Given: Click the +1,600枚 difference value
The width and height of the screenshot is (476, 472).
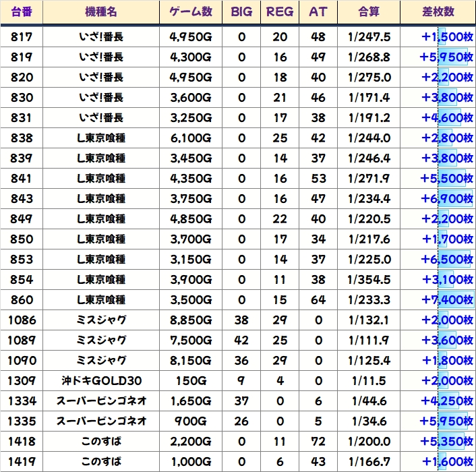Looking at the screenshot, I should point(448,462).
